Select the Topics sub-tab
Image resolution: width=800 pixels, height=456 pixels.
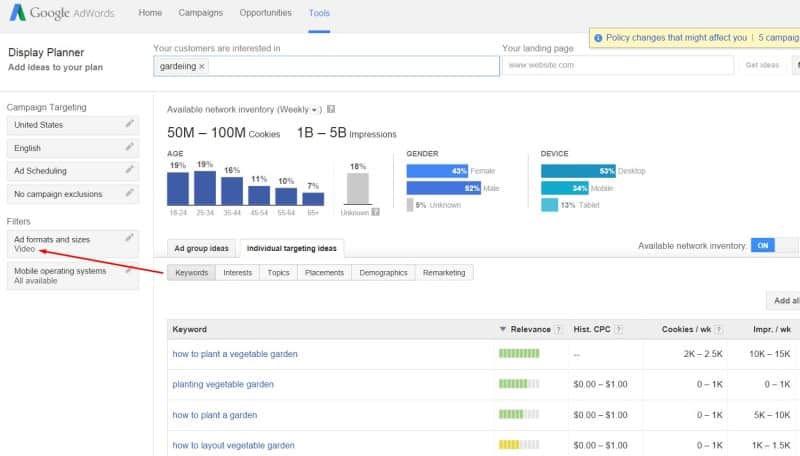pos(279,272)
